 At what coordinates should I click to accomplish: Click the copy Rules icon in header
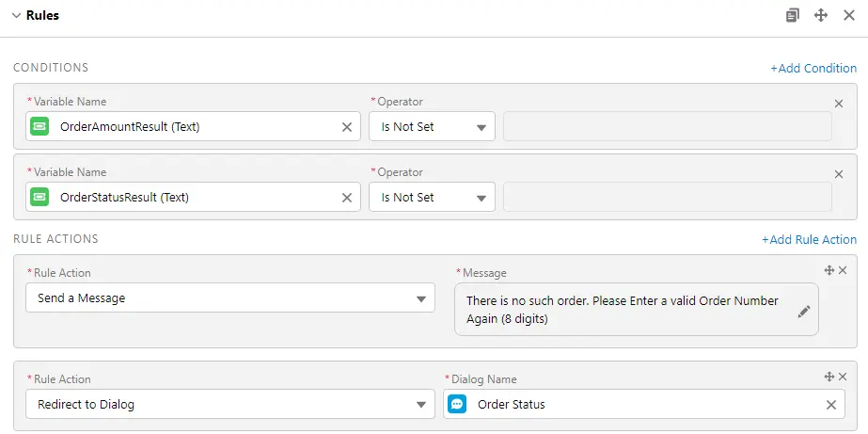793,16
